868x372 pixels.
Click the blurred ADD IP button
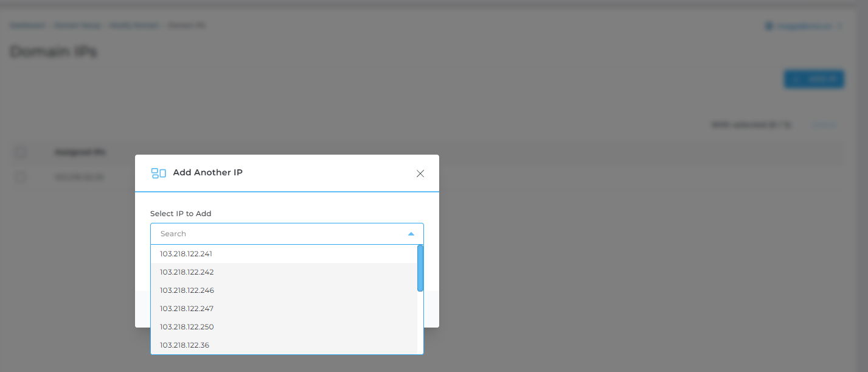(814, 79)
